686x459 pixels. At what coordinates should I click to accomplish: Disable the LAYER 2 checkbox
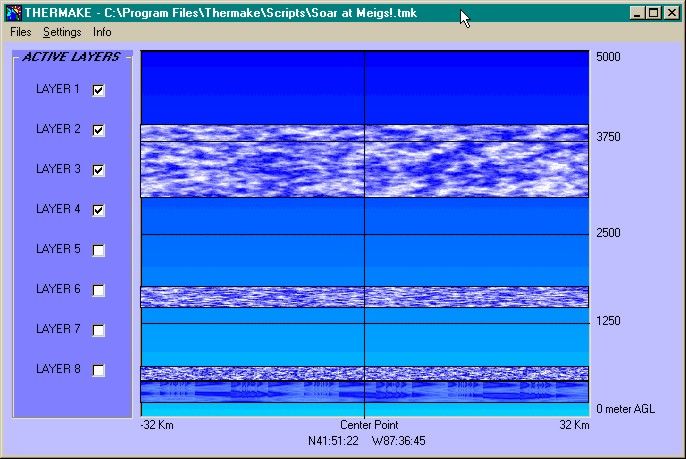click(x=98, y=130)
